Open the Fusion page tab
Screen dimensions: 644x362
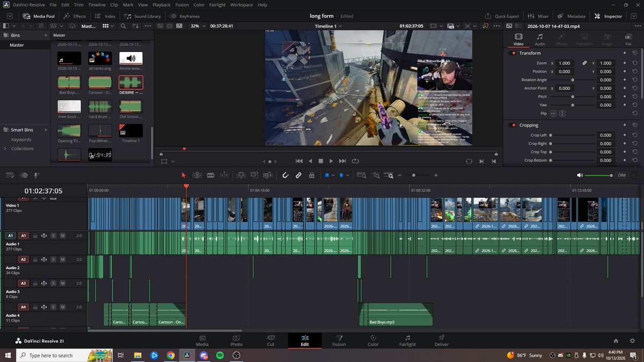339,341
